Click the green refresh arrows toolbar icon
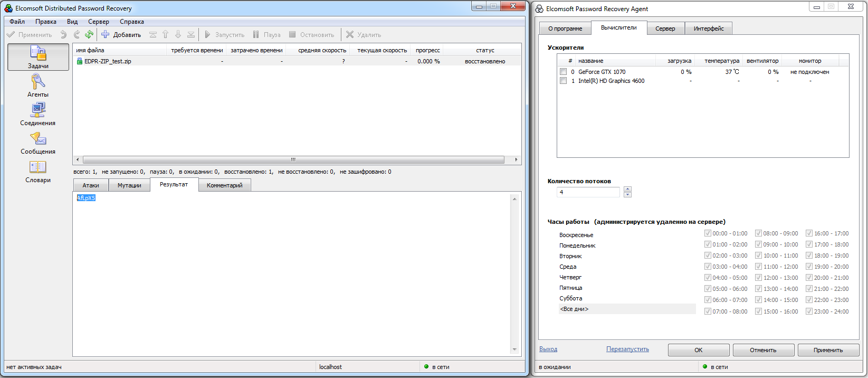 (89, 34)
